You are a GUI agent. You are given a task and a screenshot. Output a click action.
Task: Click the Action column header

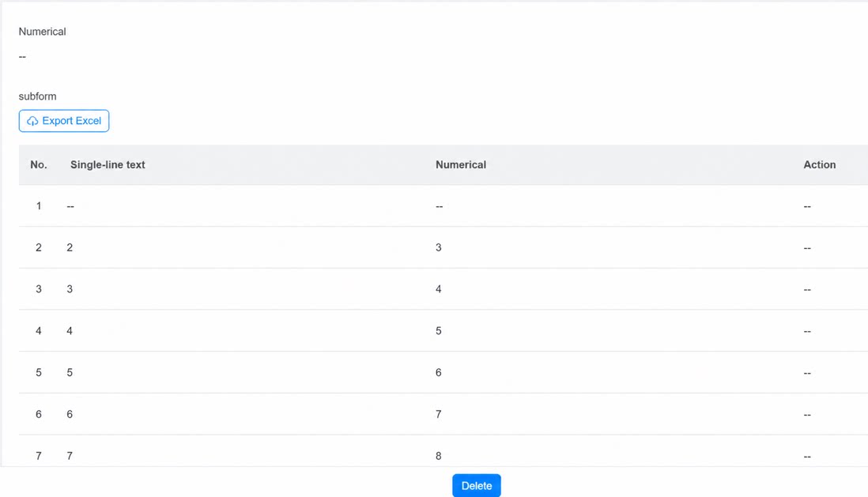819,165
